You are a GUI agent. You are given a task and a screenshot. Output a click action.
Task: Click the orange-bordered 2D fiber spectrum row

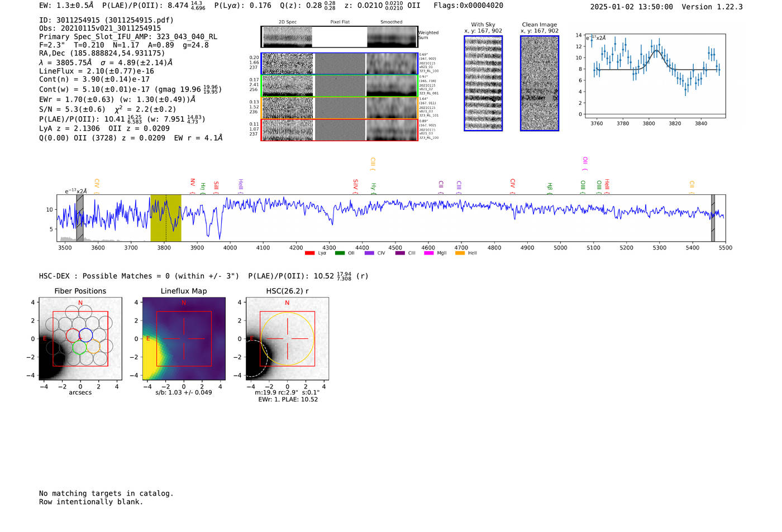coord(339,107)
